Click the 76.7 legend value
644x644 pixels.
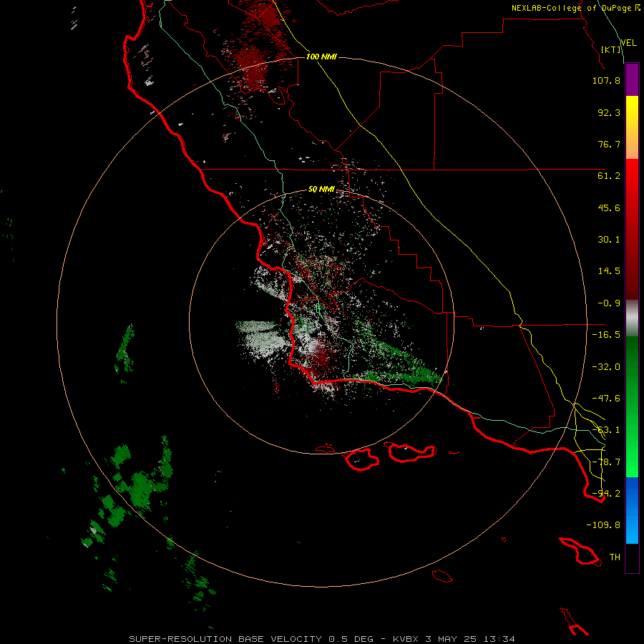609,144
